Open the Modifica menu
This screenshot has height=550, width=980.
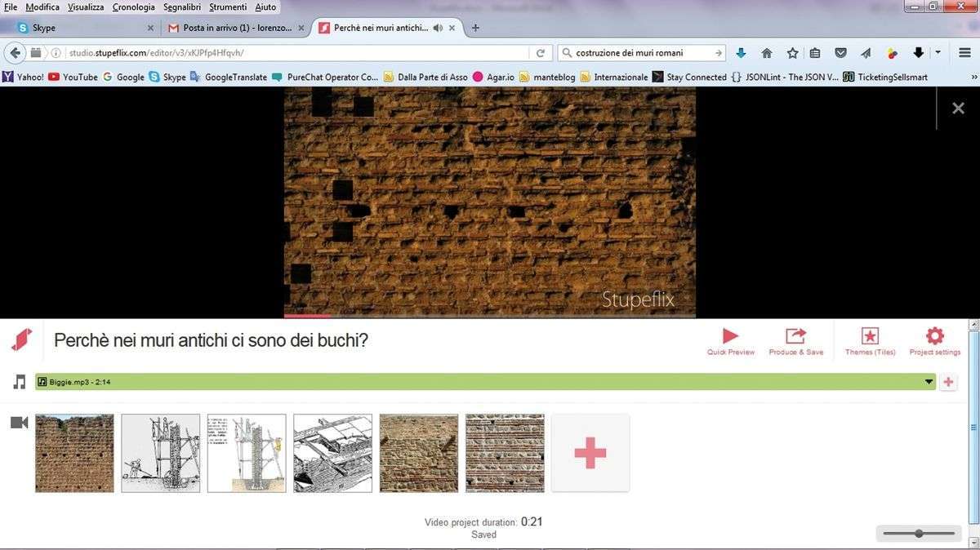click(42, 7)
